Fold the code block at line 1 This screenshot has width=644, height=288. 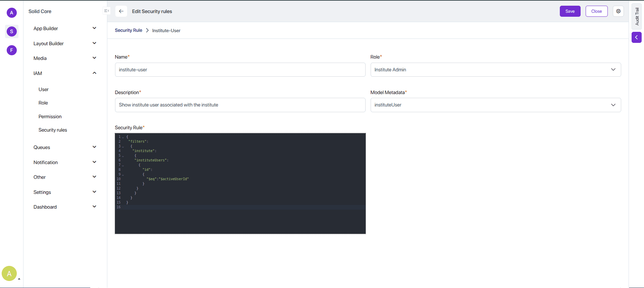point(123,137)
